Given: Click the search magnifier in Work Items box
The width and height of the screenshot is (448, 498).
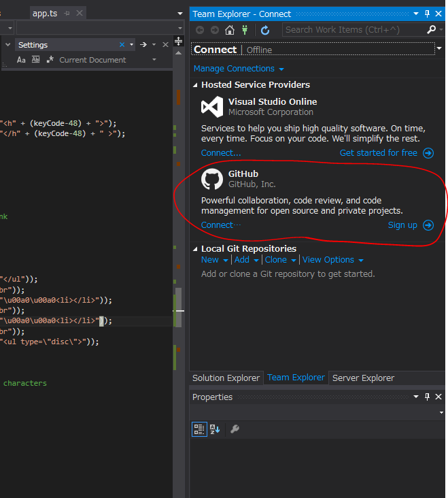Looking at the screenshot, I should [431, 29].
